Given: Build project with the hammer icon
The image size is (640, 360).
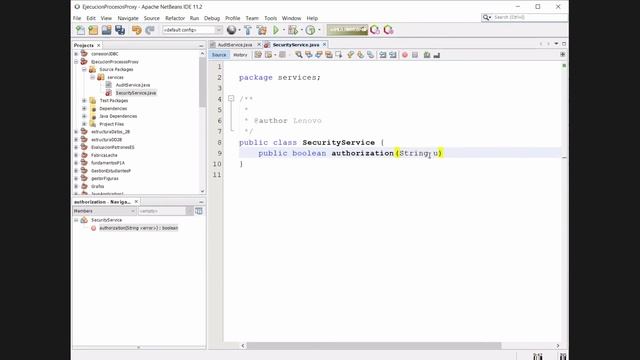Looking at the screenshot, I should pos(248,30).
